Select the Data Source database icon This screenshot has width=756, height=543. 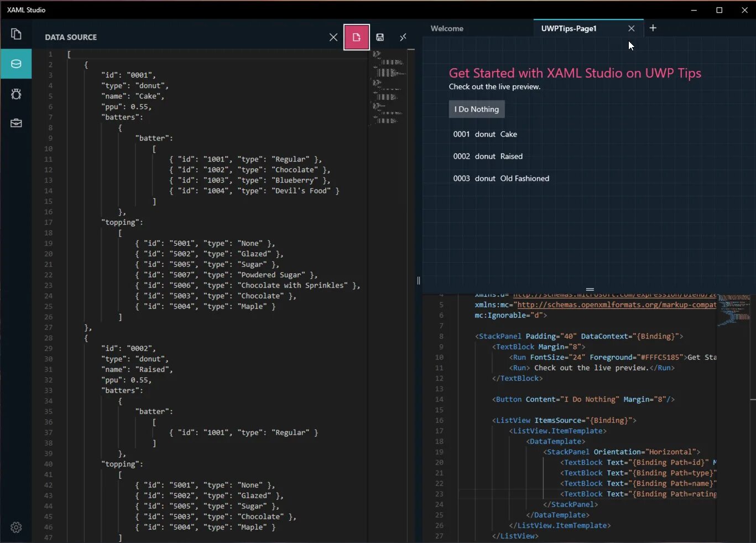[x=16, y=64]
